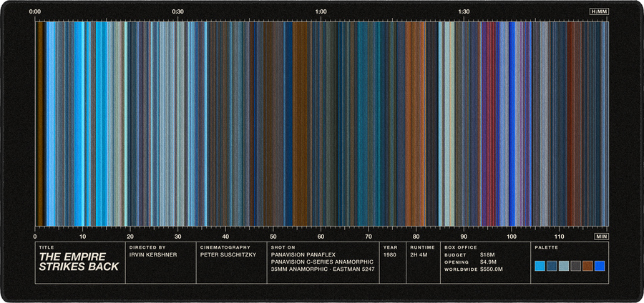Click 'Panavision C-Series Anamorphic' line
Screen dimensions: 644x303
[322, 262]
